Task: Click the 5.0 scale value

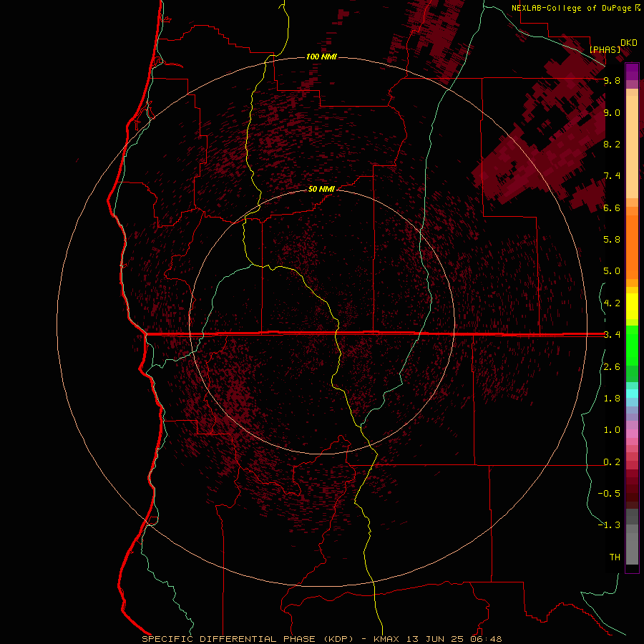Action: point(612,271)
